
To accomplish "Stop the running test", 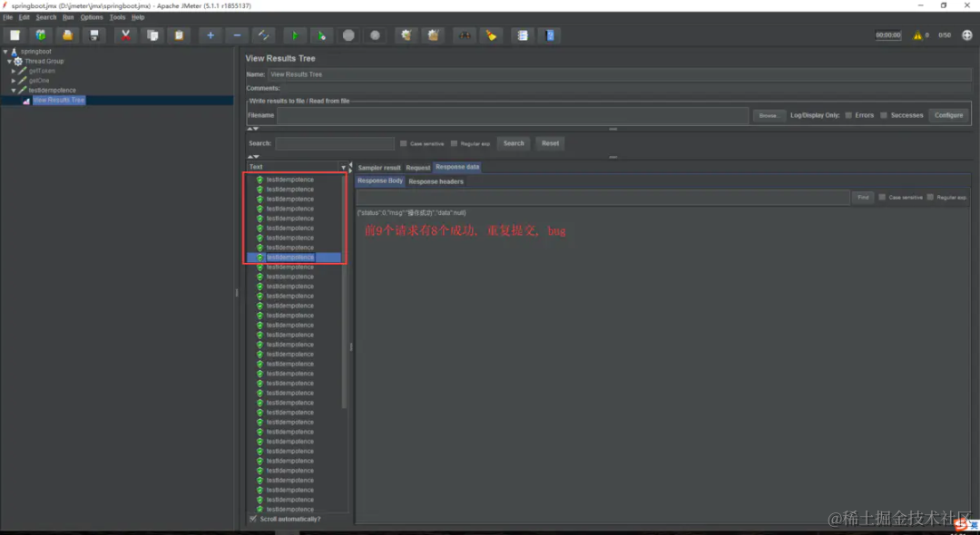I will [x=348, y=35].
